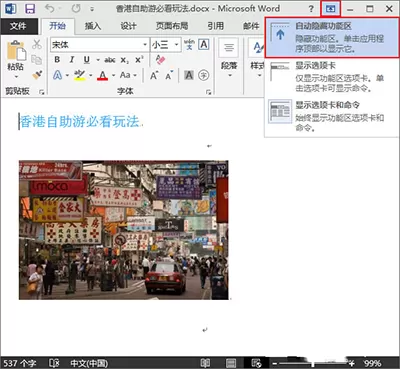
Task: Switch to the 开始 tab
Action: pyautogui.click(x=57, y=26)
